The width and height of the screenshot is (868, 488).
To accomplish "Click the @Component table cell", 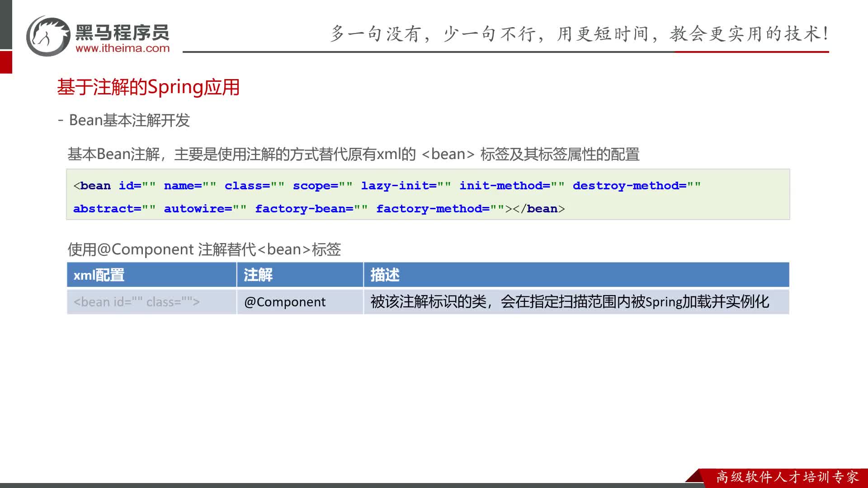I will pos(300,302).
